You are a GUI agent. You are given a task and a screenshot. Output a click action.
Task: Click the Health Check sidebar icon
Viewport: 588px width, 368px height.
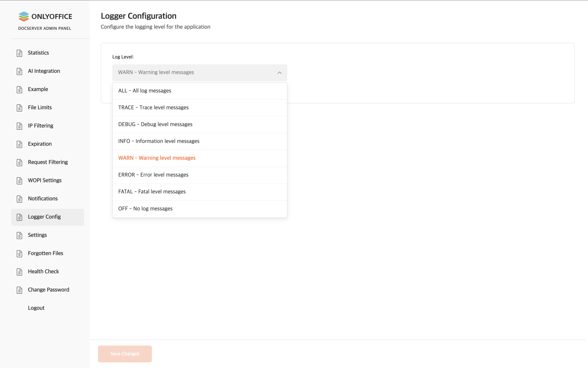pos(20,272)
